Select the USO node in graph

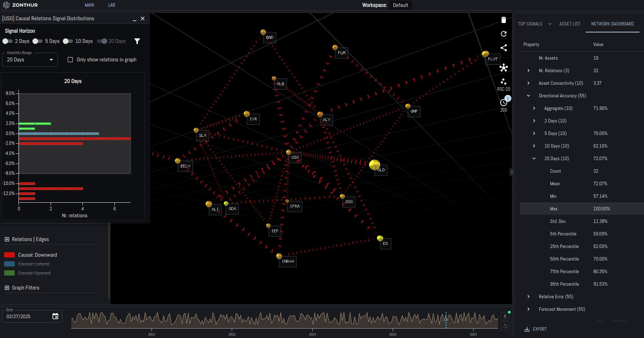coord(288,152)
